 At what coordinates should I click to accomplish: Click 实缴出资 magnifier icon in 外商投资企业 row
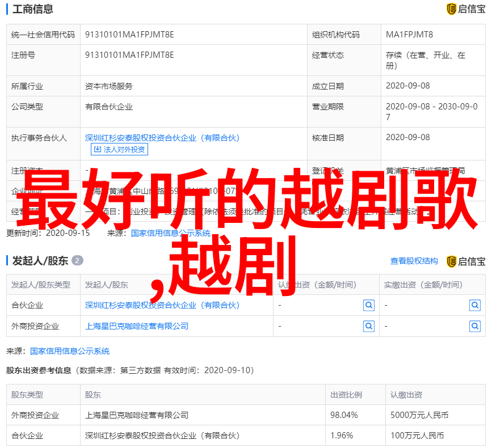coord(475,327)
